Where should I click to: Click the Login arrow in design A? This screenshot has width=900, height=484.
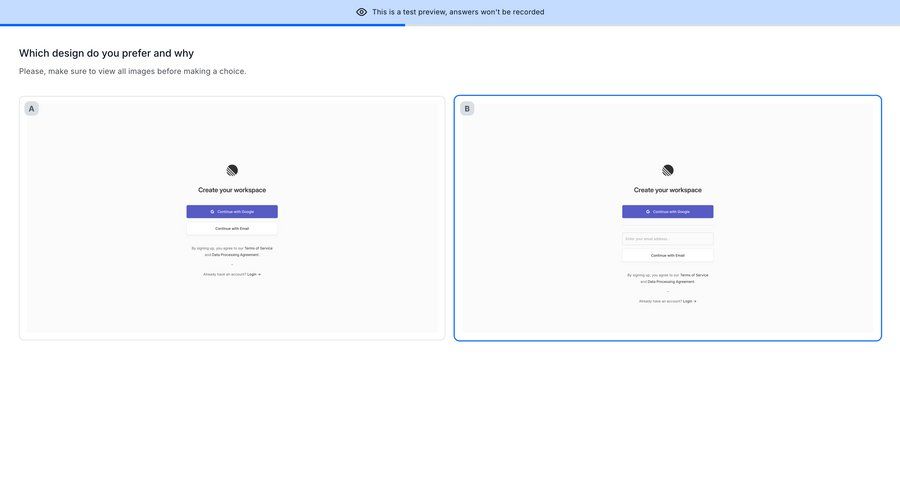point(259,274)
